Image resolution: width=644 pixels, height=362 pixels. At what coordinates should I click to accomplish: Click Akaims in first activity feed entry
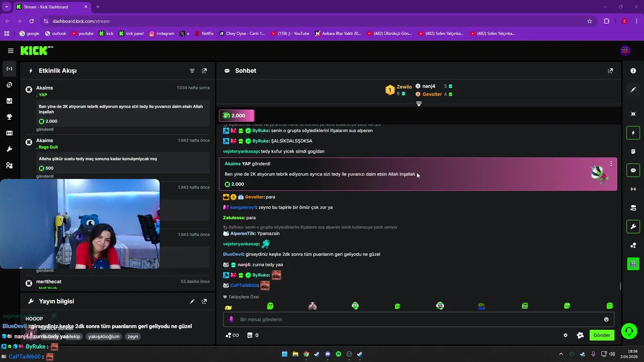click(x=45, y=88)
